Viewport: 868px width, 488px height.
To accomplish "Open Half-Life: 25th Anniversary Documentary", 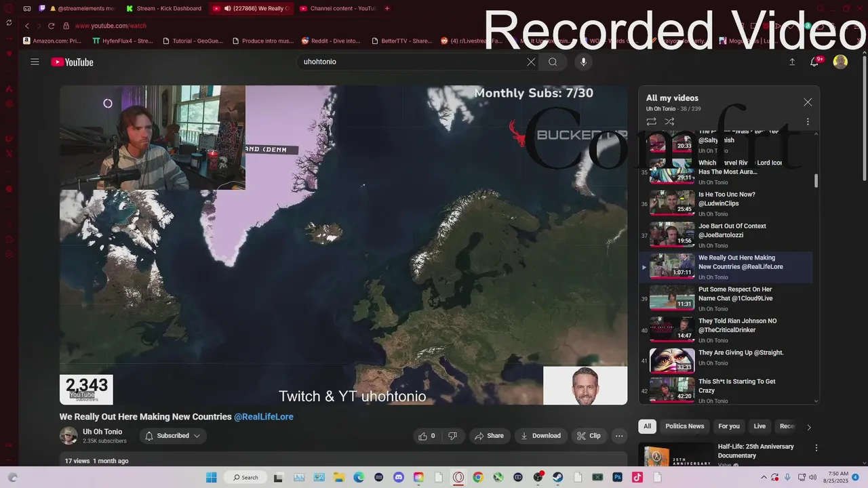I will pos(755,451).
